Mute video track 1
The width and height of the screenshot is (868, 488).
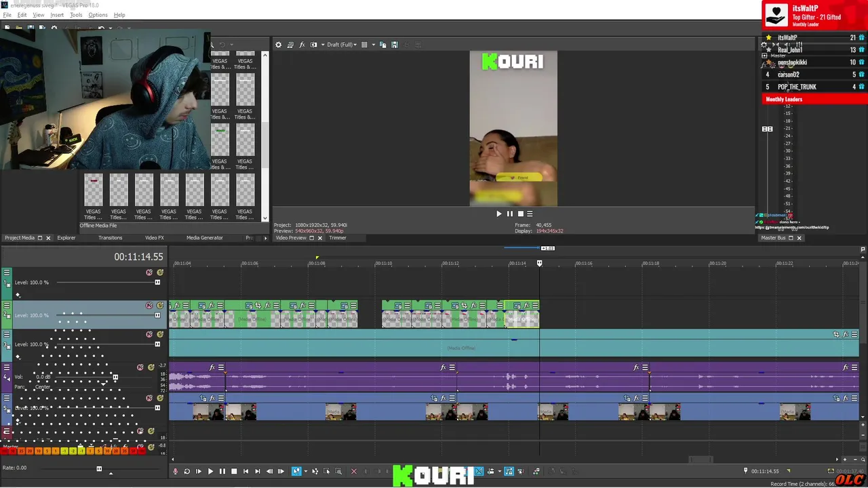(x=149, y=272)
